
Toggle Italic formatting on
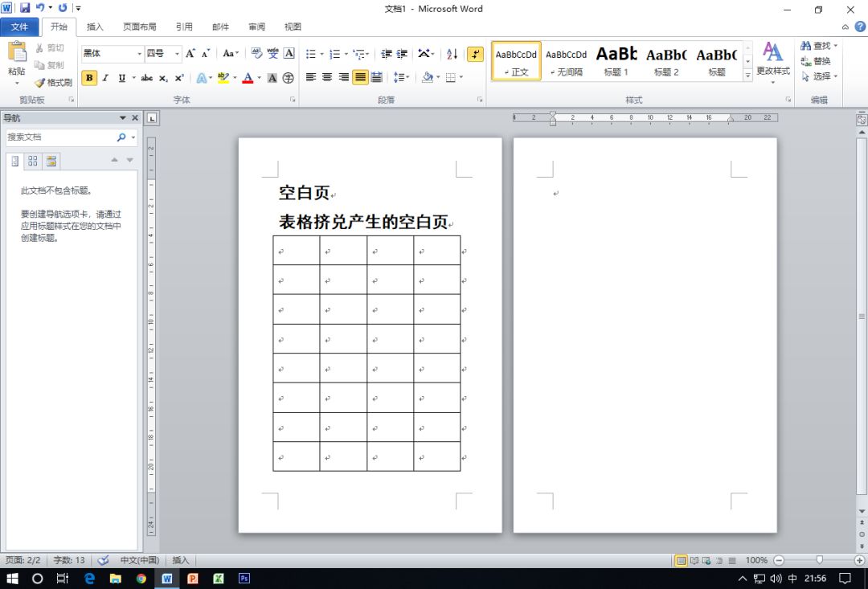(104, 78)
